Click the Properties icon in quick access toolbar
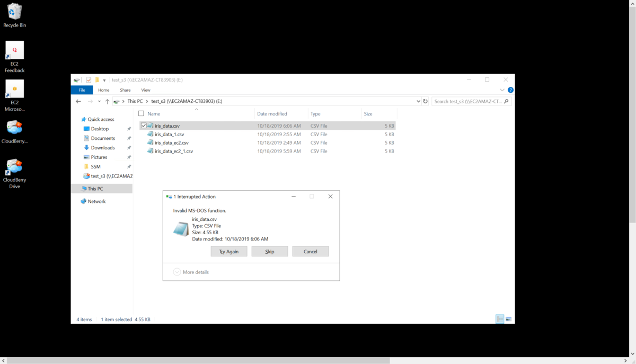This screenshot has height=364, width=636. click(89, 80)
